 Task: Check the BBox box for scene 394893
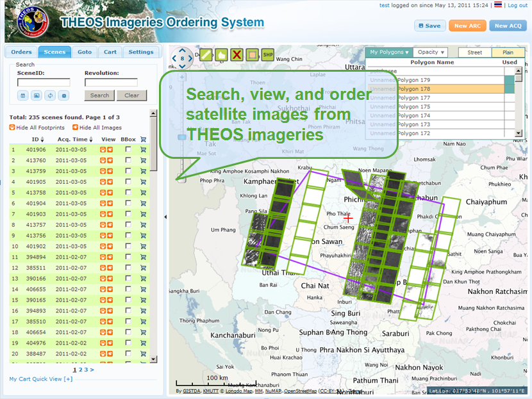point(128,311)
